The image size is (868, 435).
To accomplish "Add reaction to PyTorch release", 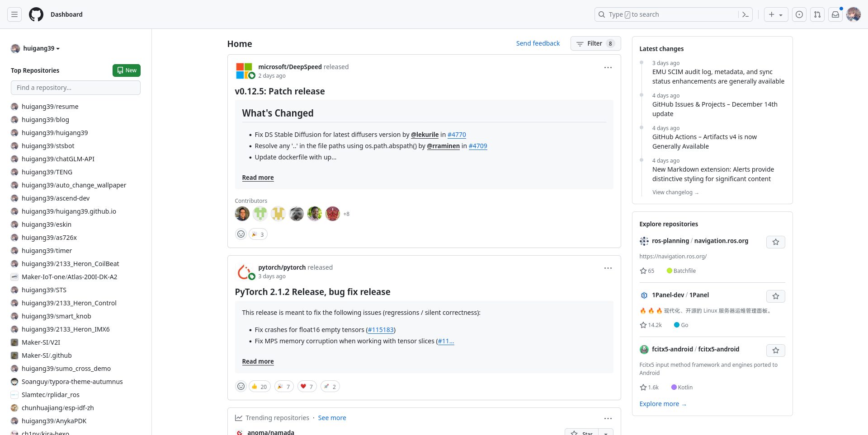I will [241, 386].
